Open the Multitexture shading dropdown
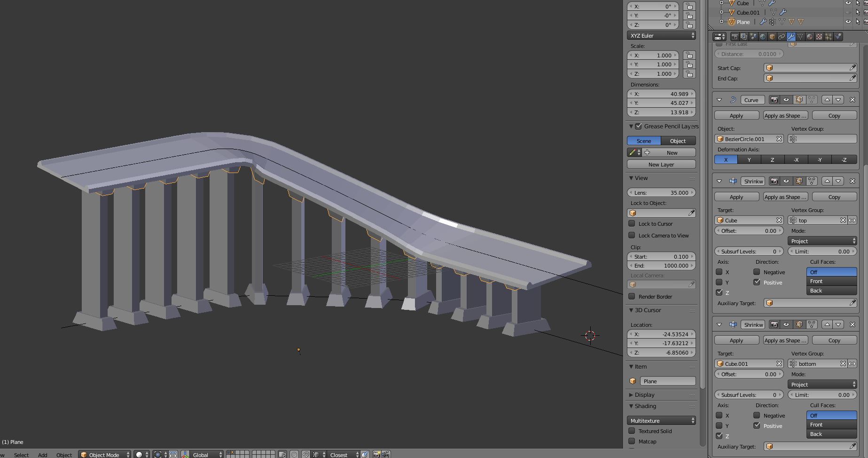 (661, 420)
